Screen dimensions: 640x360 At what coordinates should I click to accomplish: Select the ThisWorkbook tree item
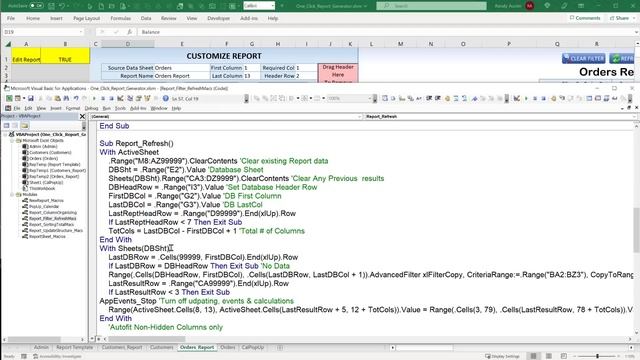(x=42, y=189)
